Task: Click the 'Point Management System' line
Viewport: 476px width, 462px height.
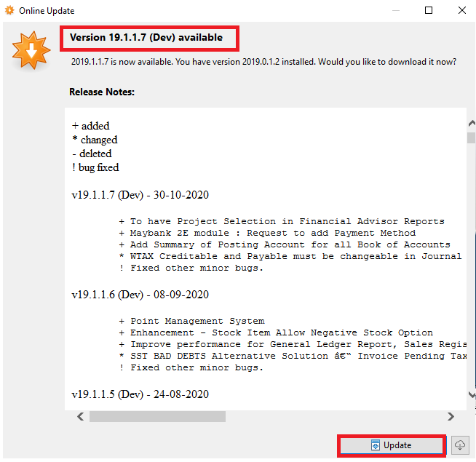Action: [x=191, y=321]
